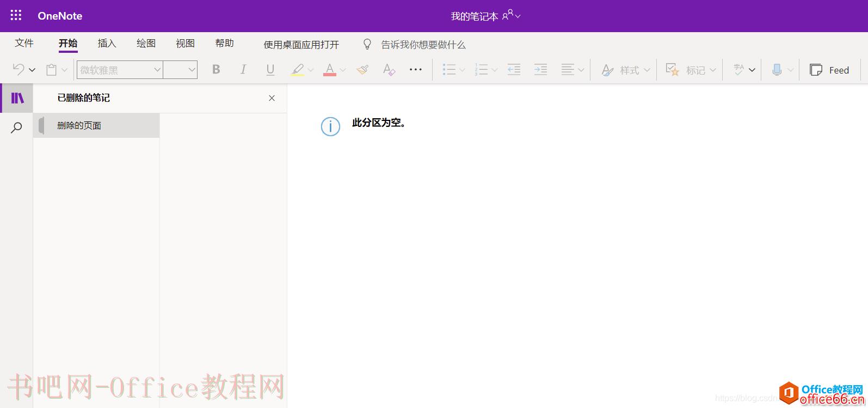
Task: Expand the undo dropdown arrow
Action: (x=32, y=70)
